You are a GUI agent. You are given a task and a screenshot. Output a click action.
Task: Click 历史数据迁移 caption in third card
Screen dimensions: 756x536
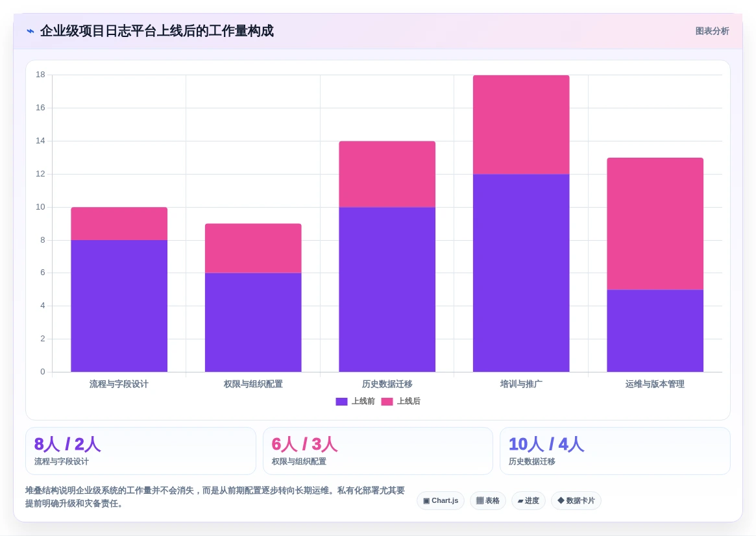(532, 462)
